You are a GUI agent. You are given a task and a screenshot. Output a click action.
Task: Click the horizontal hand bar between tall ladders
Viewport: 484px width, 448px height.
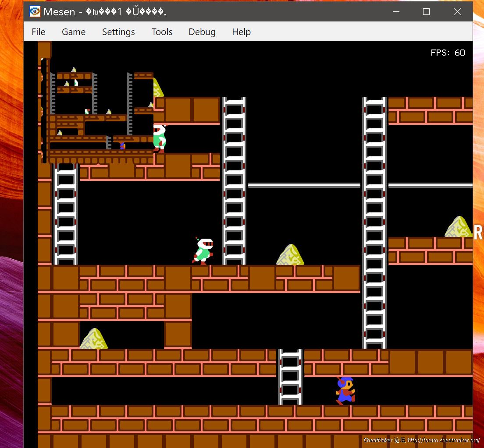tap(304, 185)
